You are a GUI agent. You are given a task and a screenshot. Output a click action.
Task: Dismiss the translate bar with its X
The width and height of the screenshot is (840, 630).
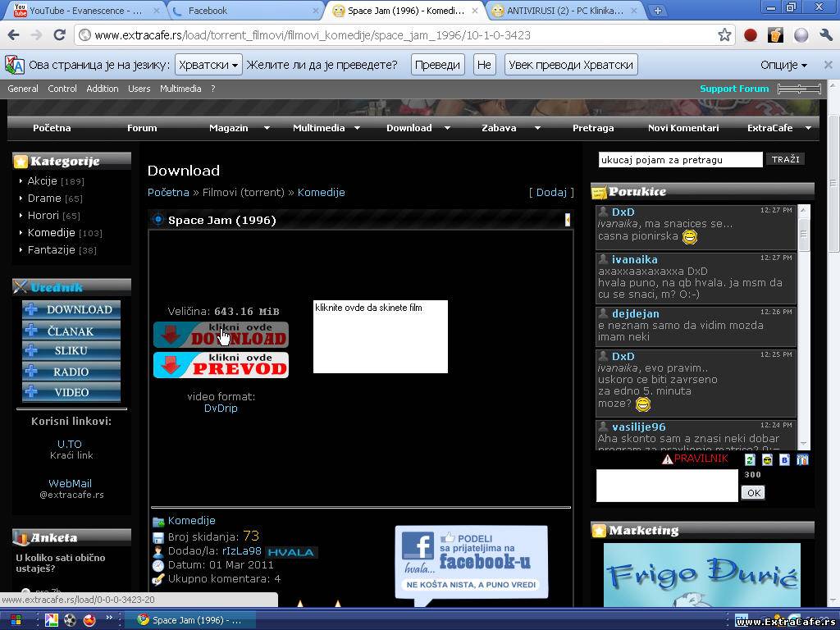(829, 65)
